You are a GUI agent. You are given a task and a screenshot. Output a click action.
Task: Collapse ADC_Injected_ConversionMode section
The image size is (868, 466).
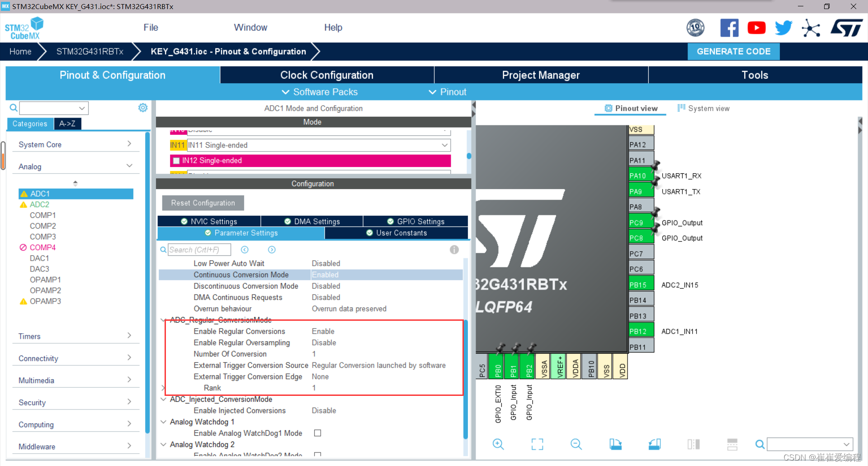[x=163, y=399]
